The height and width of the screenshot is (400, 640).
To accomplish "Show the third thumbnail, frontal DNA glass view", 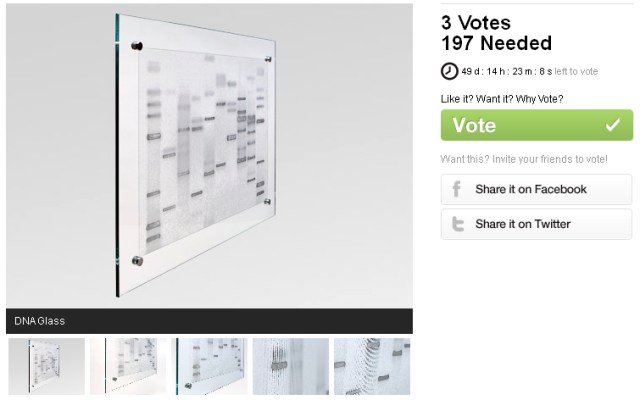I will coord(209,366).
